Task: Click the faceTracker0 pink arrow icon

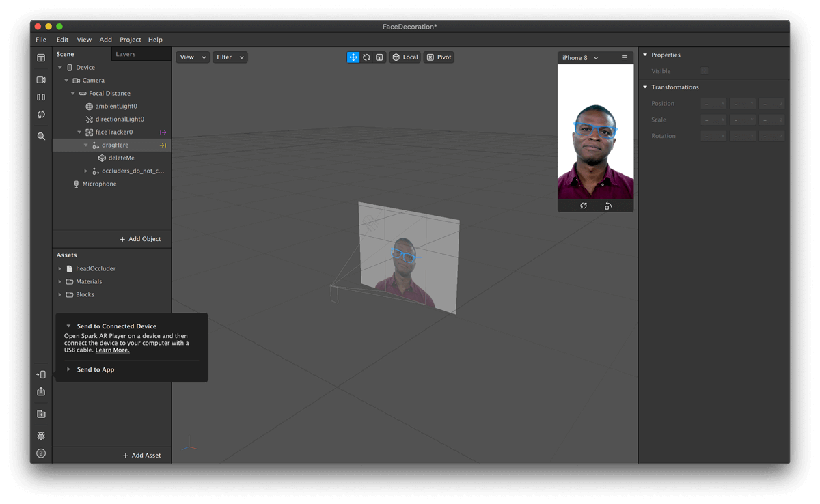Action: (x=163, y=132)
